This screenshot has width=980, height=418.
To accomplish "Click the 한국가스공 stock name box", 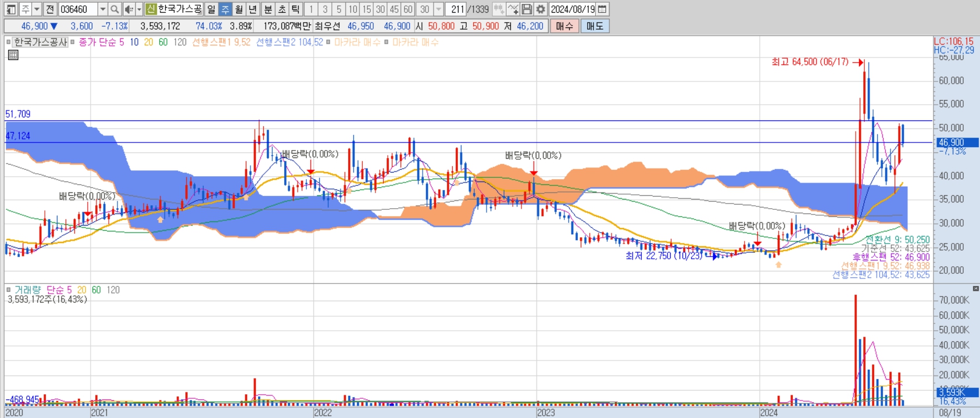I will pyautogui.click(x=180, y=9).
